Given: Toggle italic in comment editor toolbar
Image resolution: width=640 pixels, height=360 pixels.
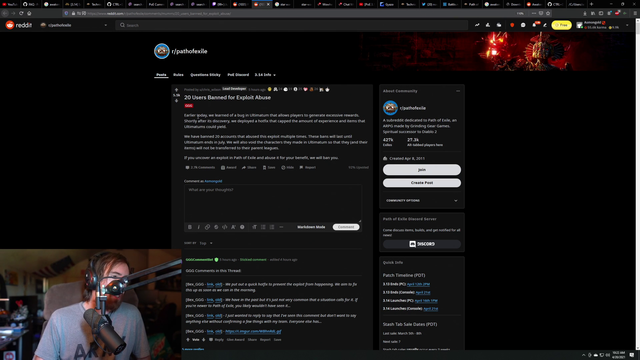Looking at the screenshot, I should pyautogui.click(x=199, y=227).
